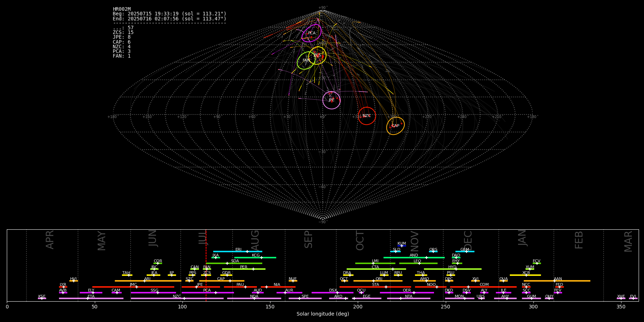The width and height of the screenshot is (644, 322).
Task: Click the magenta PCA radiant circle on sky map
Action: [x=312, y=33]
